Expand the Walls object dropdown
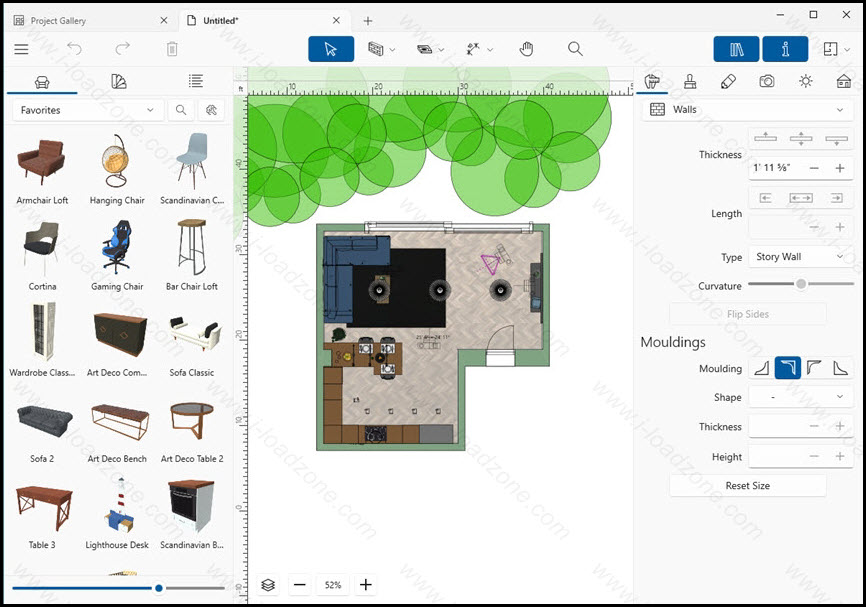 pyautogui.click(x=748, y=110)
